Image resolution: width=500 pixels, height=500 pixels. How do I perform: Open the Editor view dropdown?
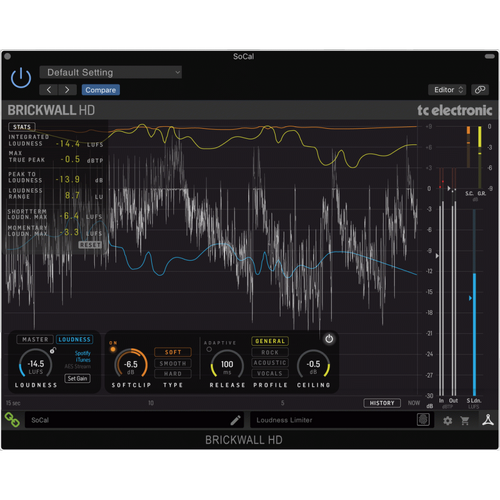point(447,90)
